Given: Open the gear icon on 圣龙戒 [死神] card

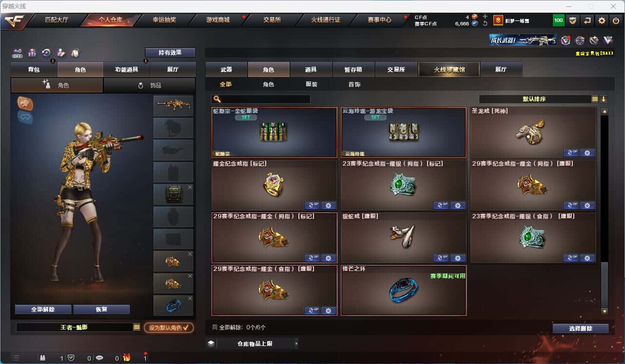Looking at the screenshot, I should 586,153.
